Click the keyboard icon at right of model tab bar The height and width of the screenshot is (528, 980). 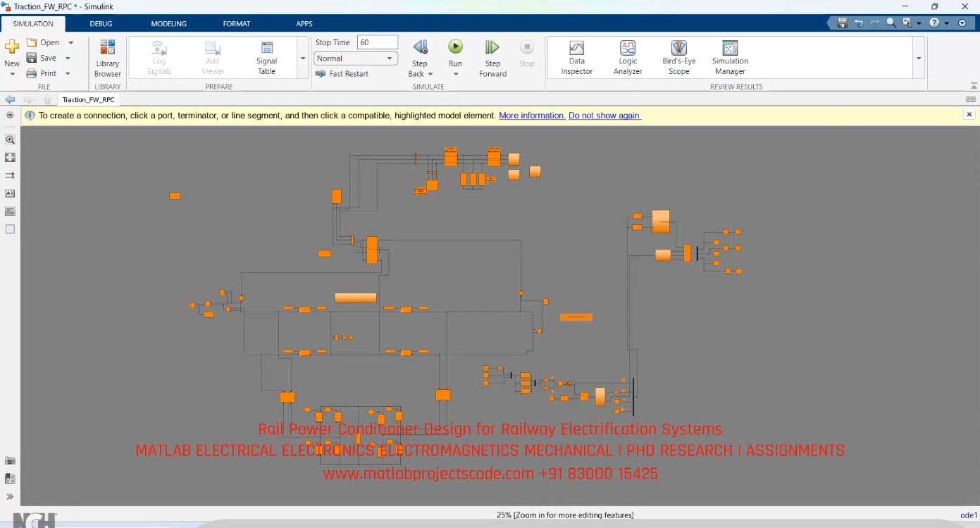971,99
